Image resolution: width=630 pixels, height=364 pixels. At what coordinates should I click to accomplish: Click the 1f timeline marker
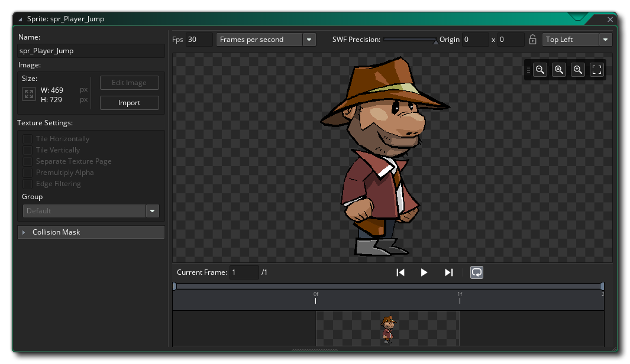460,297
